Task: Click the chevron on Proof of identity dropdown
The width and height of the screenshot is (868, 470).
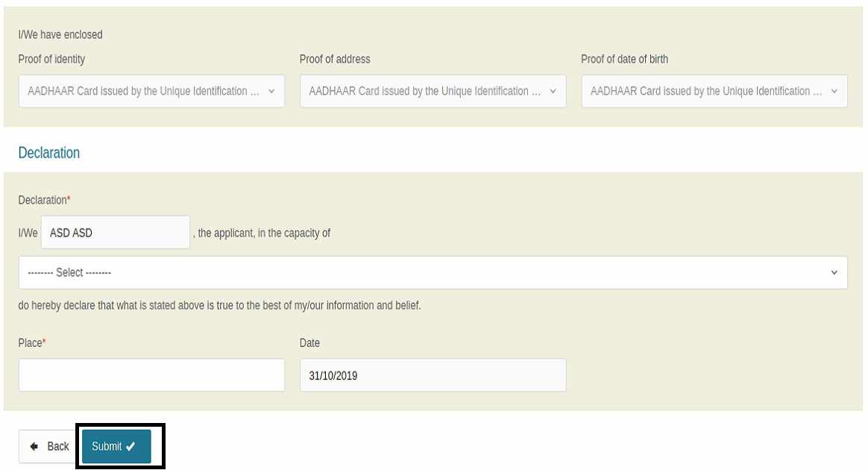Action: (x=273, y=91)
